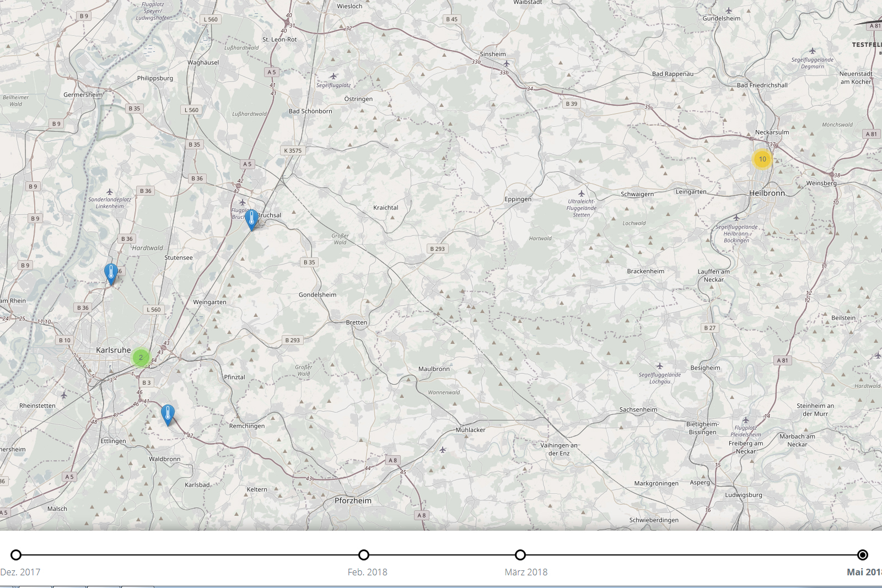Click the Feb. 2018 date label

[367, 572]
